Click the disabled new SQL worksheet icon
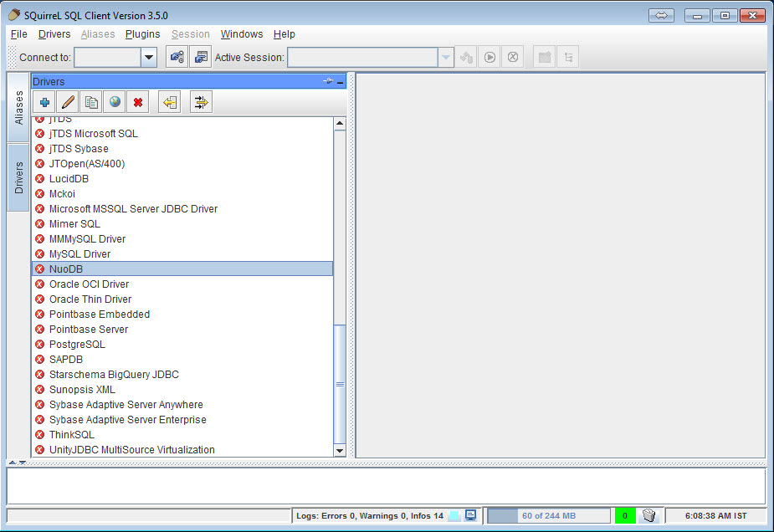 tap(545, 57)
